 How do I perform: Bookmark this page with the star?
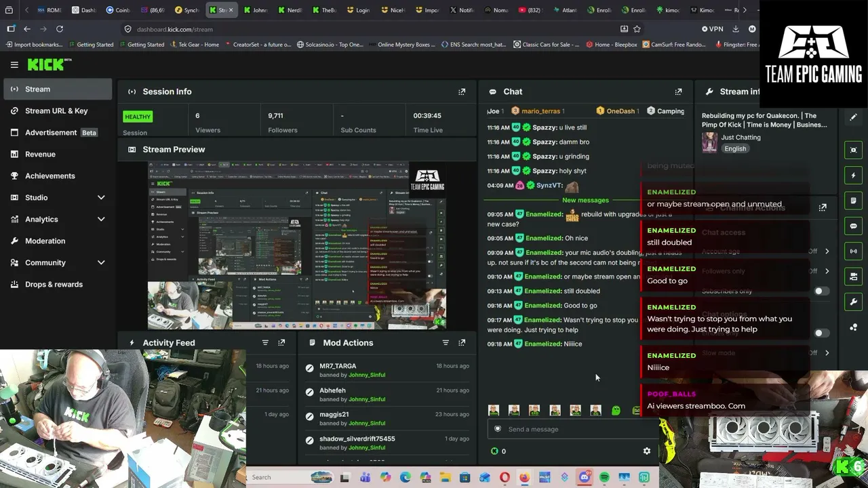pyautogui.click(x=637, y=29)
